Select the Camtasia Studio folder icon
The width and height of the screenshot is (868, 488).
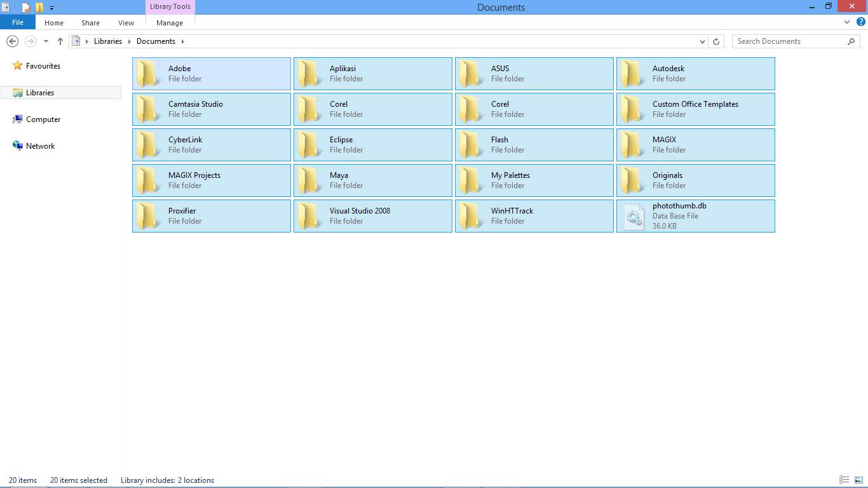click(149, 109)
